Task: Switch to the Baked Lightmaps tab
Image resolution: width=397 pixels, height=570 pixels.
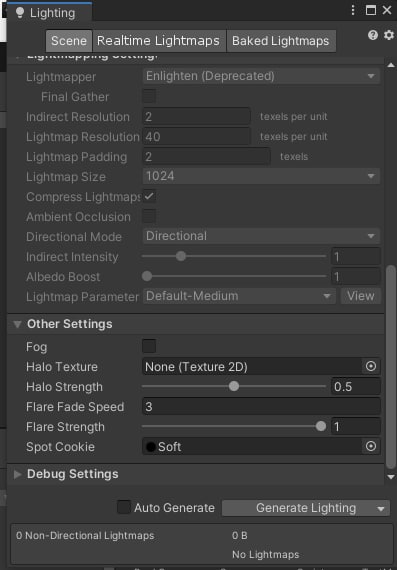Action: coord(281,41)
